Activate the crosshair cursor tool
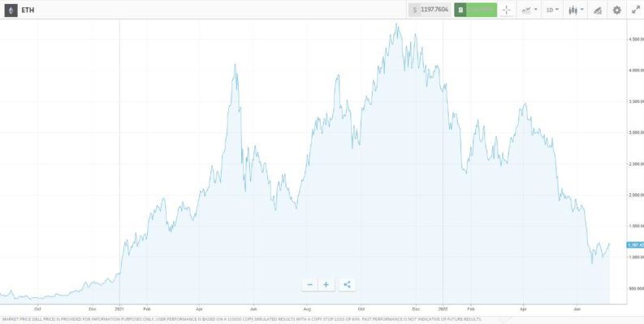This screenshot has width=644, height=324. [507, 10]
